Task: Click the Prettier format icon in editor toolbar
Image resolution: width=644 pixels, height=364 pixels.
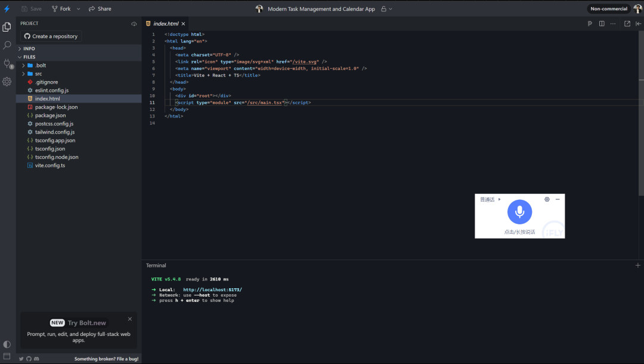Action: pyautogui.click(x=590, y=24)
